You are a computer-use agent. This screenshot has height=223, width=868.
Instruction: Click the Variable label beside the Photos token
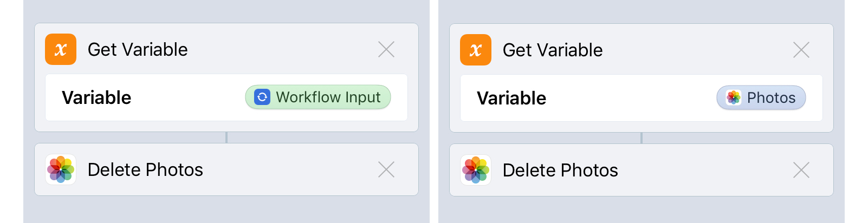(511, 98)
